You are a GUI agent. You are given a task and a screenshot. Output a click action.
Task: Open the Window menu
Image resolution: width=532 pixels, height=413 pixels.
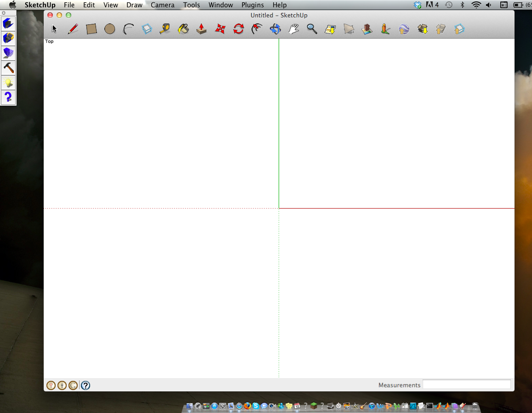tap(221, 5)
